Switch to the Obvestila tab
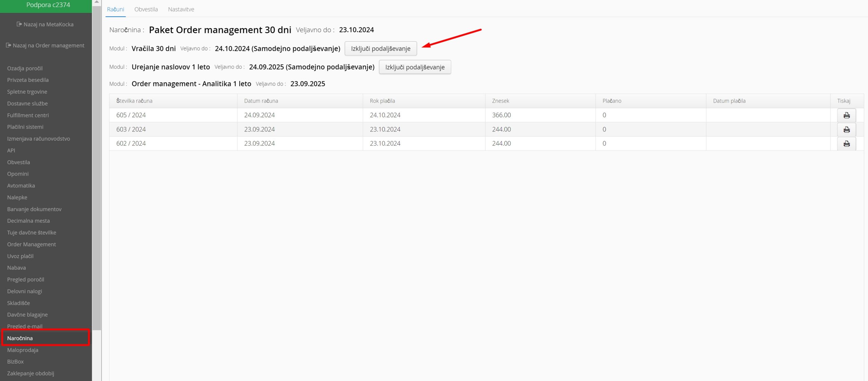868x381 pixels. coord(146,9)
